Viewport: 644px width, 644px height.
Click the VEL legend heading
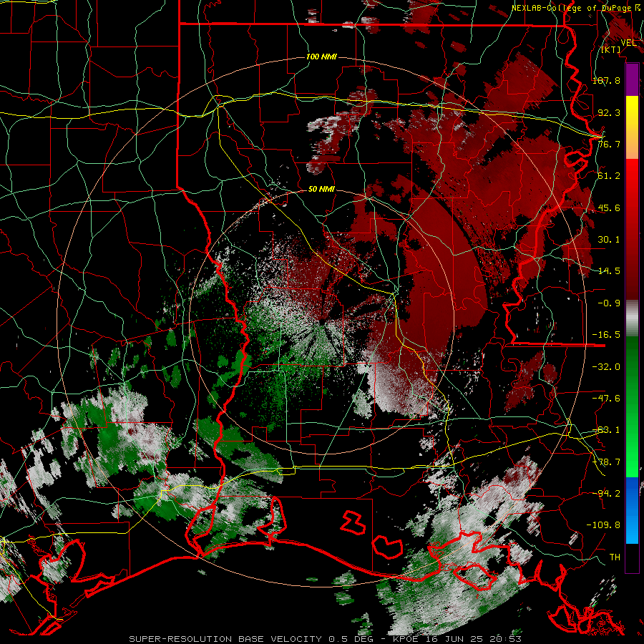coord(628,42)
